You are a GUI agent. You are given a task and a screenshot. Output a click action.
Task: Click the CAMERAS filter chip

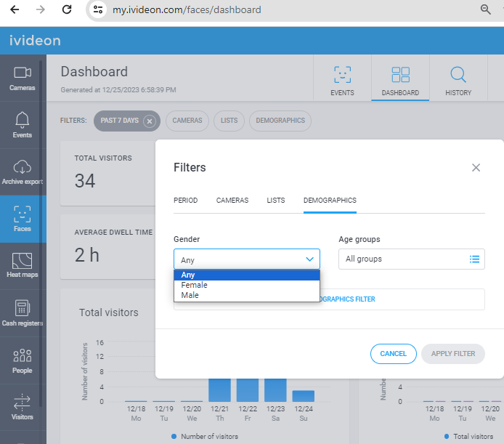click(187, 121)
